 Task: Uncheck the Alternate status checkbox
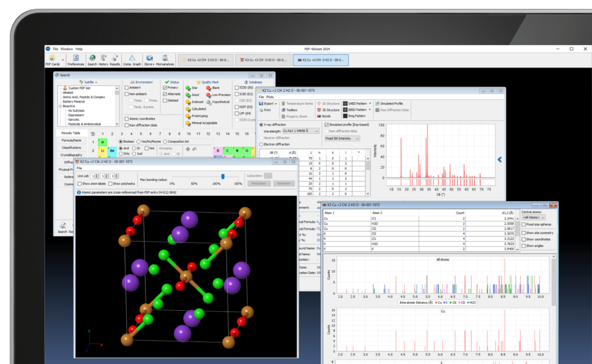tap(165, 94)
